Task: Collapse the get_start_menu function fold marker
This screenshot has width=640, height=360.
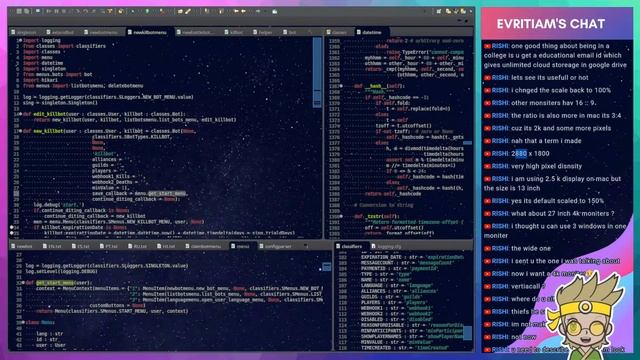Action: pos(23,282)
